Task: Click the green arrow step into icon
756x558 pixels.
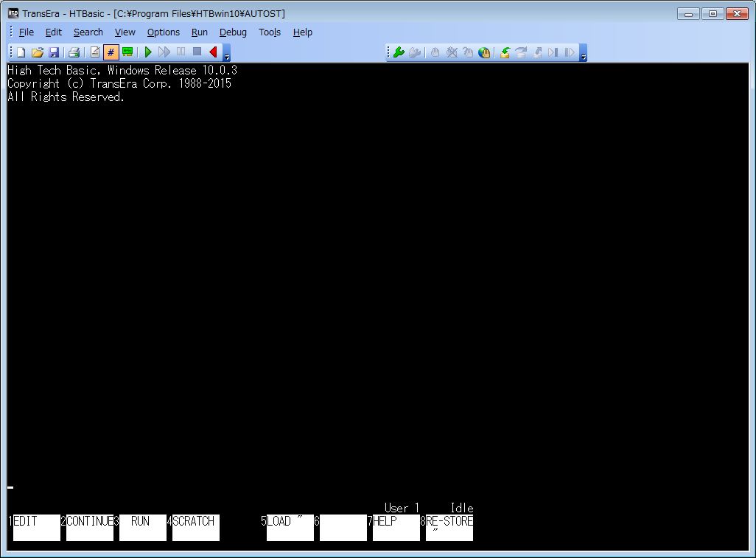Action: (x=505, y=52)
